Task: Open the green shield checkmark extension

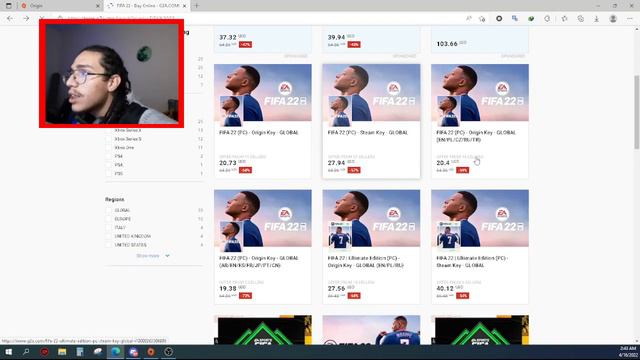Action: pyautogui.click(x=531, y=19)
